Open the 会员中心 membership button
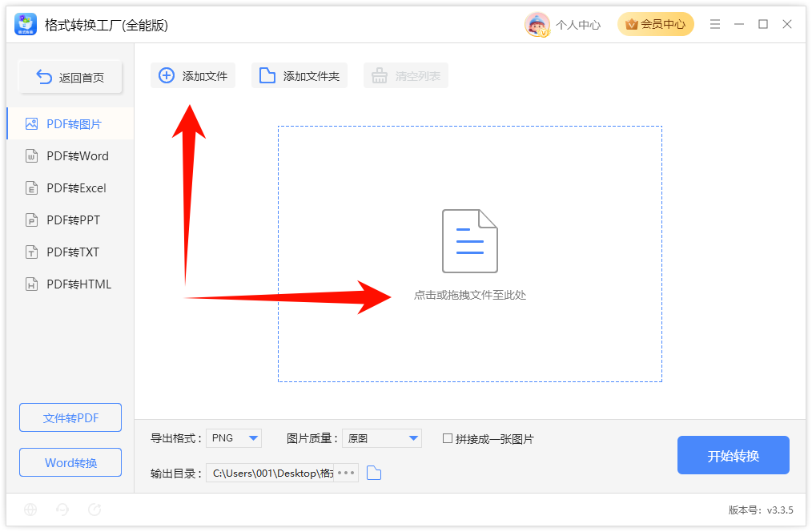 click(x=655, y=24)
